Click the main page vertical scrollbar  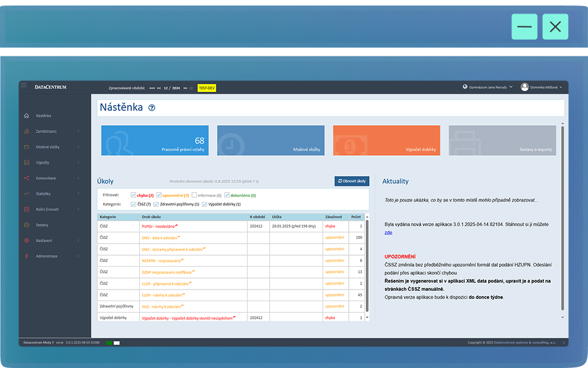[x=562, y=218]
